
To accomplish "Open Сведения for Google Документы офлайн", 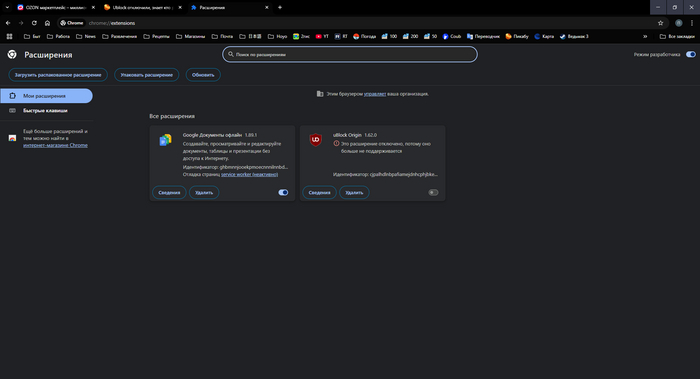I will tap(169, 192).
